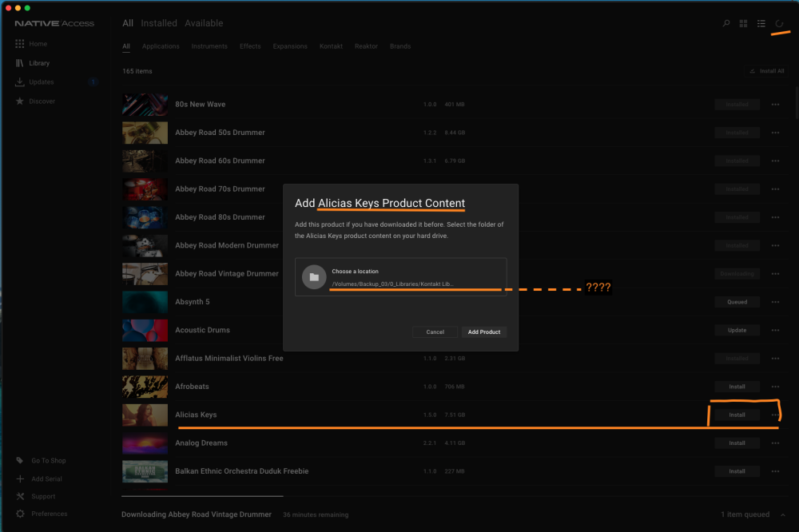799x532 pixels.
Task: Click the Install All button
Action: 766,71
